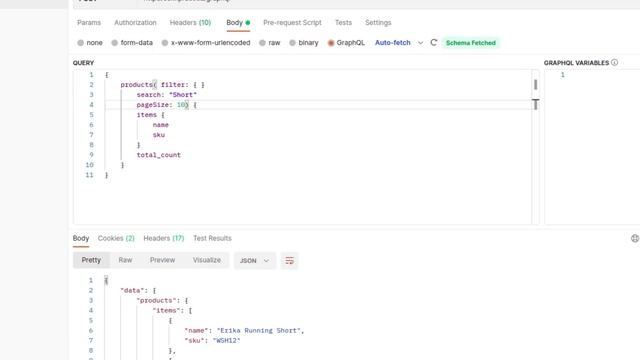
Task: Open the Tests tab
Action: click(343, 22)
